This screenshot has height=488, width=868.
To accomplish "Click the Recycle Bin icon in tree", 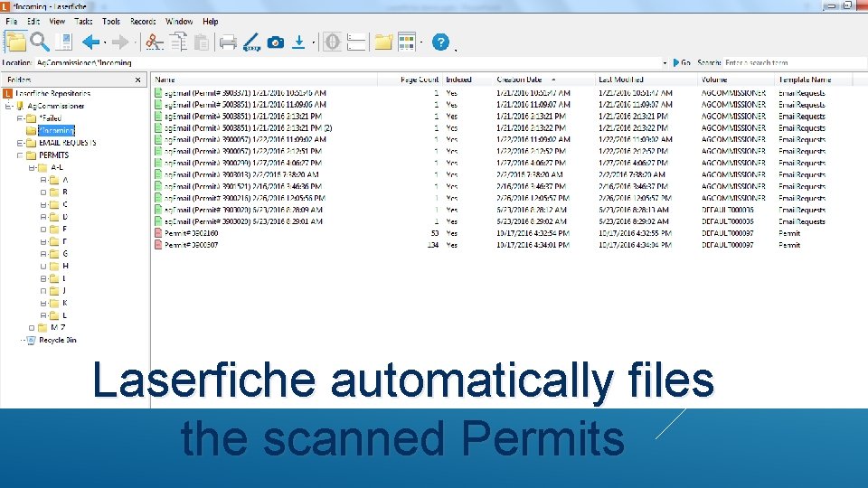I will [x=31, y=341].
